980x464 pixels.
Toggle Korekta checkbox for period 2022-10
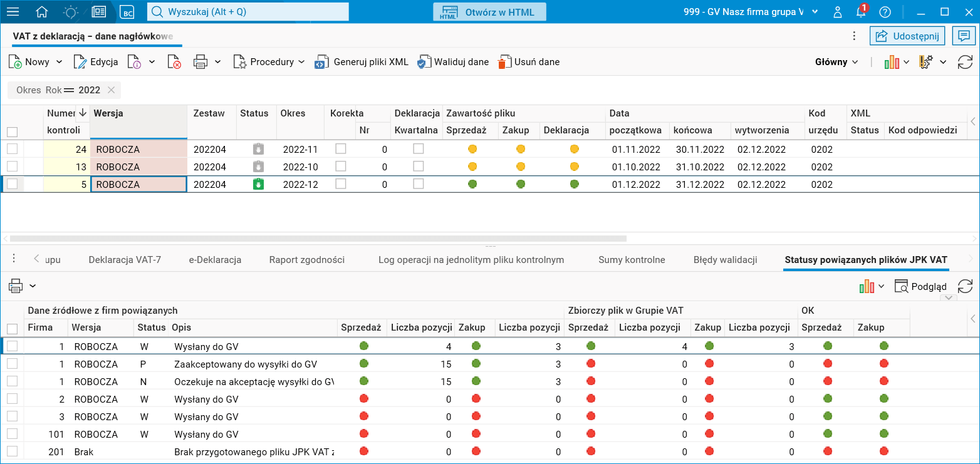click(x=340, y=167)
